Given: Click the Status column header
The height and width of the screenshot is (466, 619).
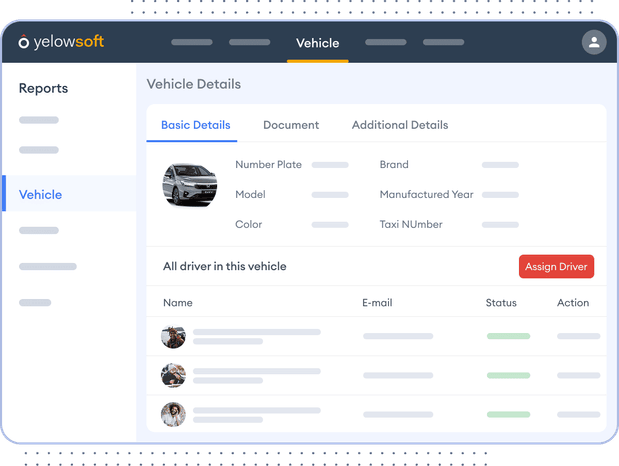Looking at the screenshot, I should [x=501, y=302].
